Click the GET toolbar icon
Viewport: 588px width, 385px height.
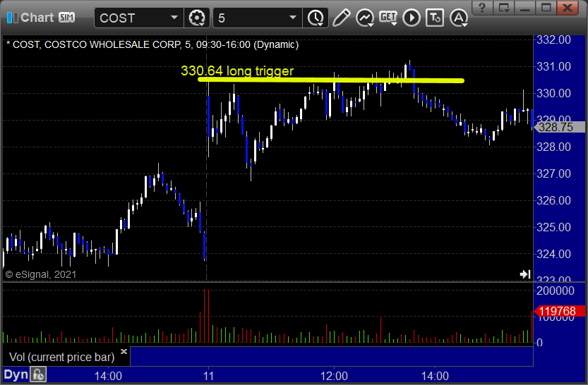[x=388, y=18]
